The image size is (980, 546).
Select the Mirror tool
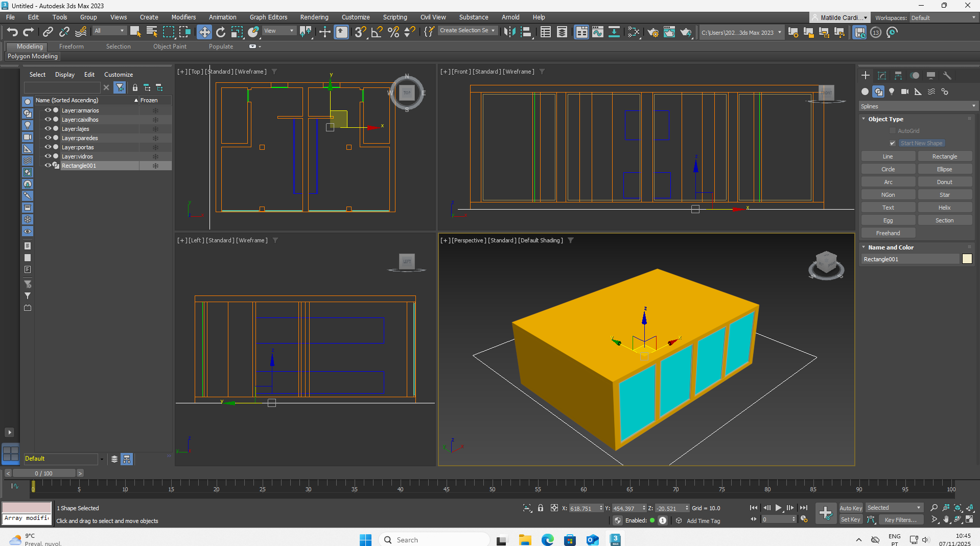tap(509, 32)
